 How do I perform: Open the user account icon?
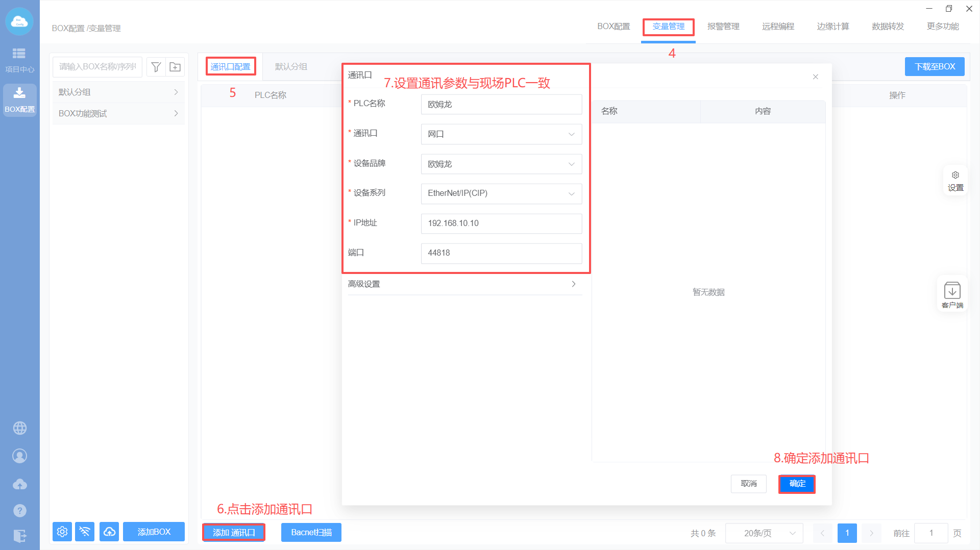pos(20,456)
